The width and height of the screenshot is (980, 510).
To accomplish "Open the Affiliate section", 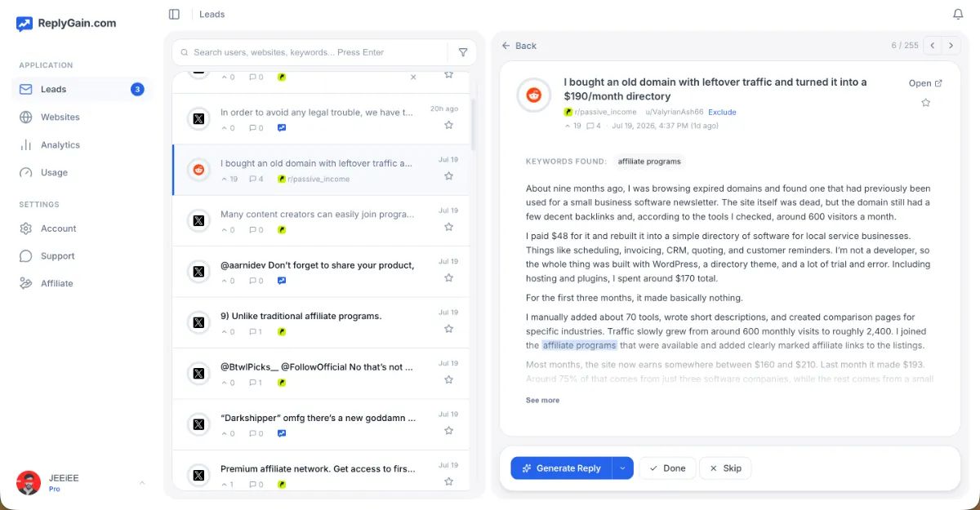I will click(82, 283).
